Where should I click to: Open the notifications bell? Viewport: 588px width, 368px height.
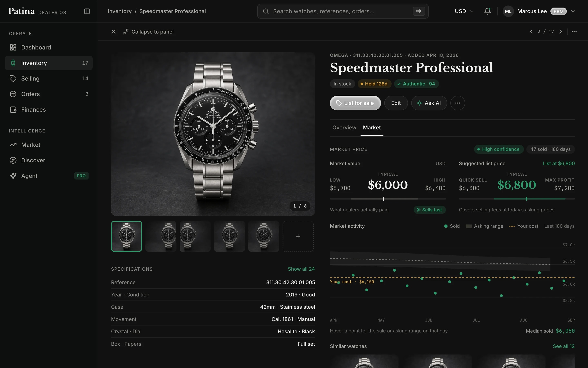(487, 11)
